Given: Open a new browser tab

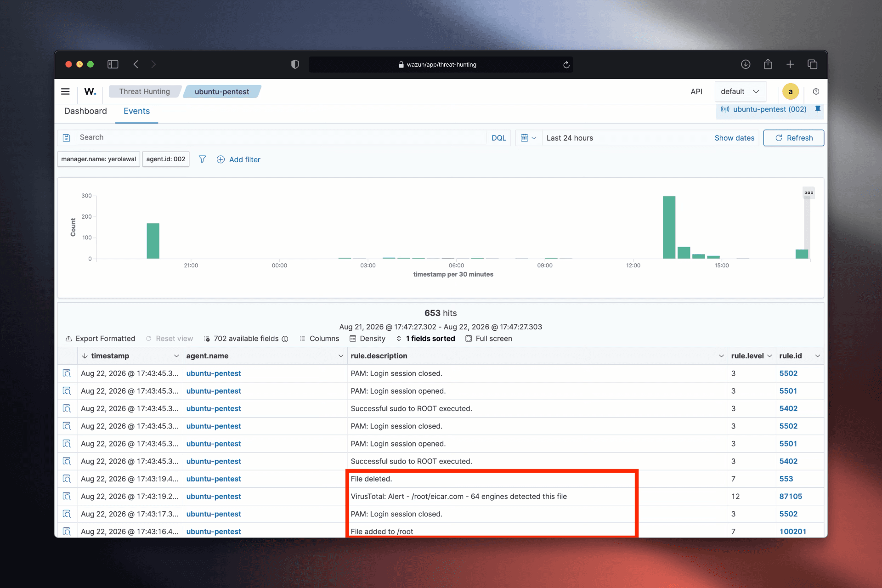Looking at the screenshot, I should [790, 64].
